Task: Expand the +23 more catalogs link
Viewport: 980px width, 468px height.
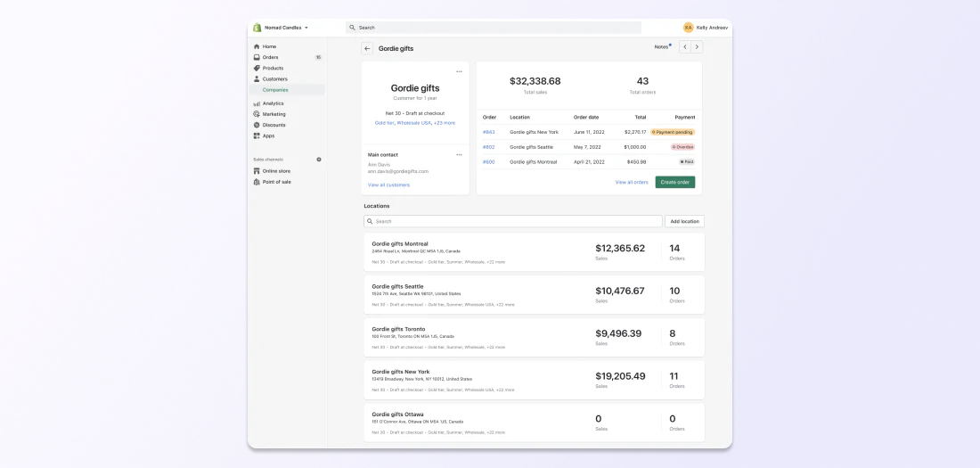Action: (445, 123)
